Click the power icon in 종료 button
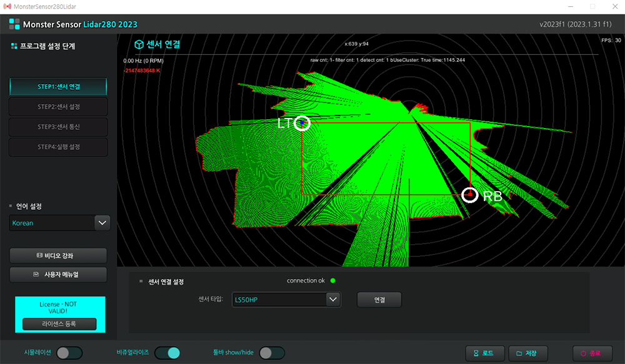The width and height of the screenshot is (625, 364). (x=583, y=353)
